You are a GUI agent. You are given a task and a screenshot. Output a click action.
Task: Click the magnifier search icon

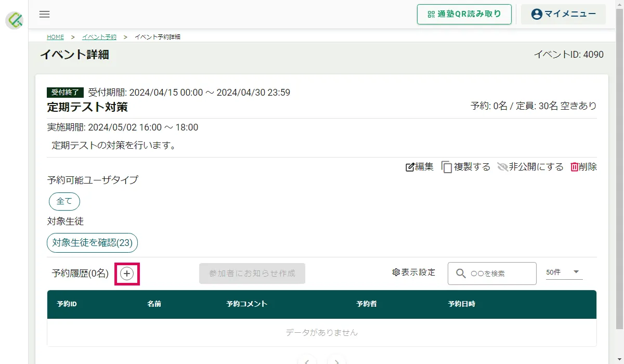(x=461, y=274)
